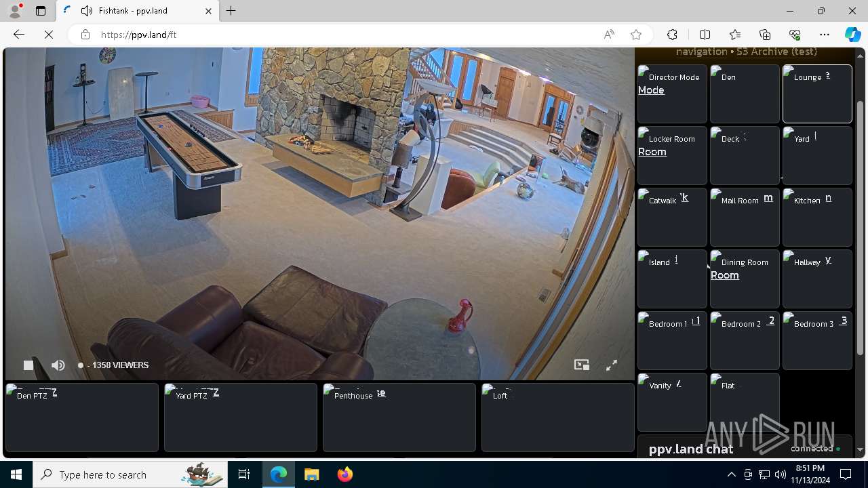The width and height of the screenshot is (868, 488).
Task: View site information lock icon
Action: point(85,35)
